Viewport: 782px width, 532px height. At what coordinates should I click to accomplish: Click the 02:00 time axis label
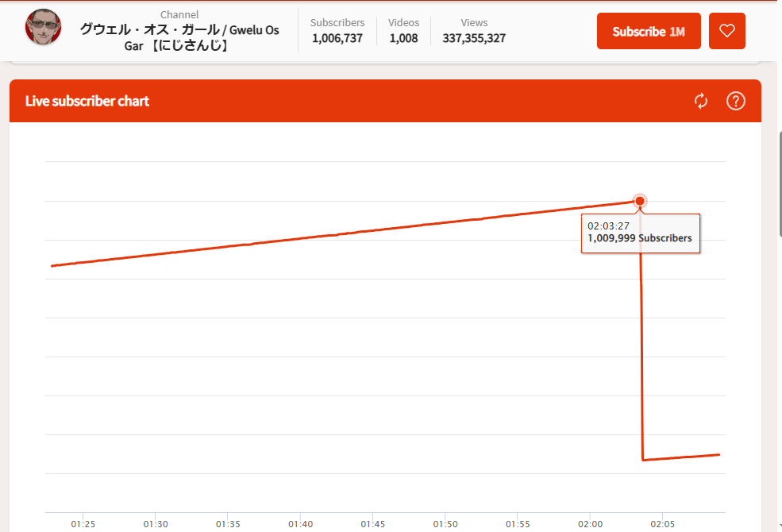pyautogui.click(x=591, y=524)
